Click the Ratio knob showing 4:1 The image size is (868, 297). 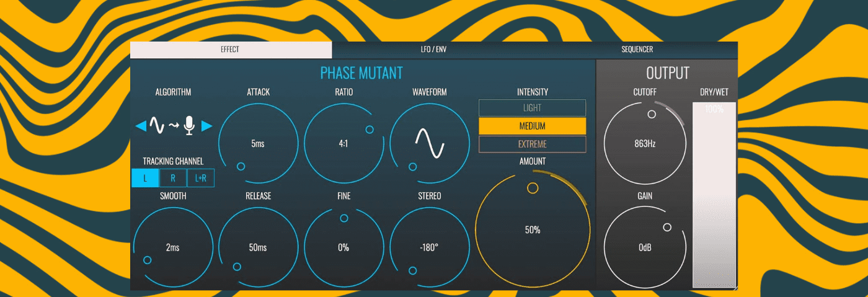pyautogui.click(x=343, y=143)
